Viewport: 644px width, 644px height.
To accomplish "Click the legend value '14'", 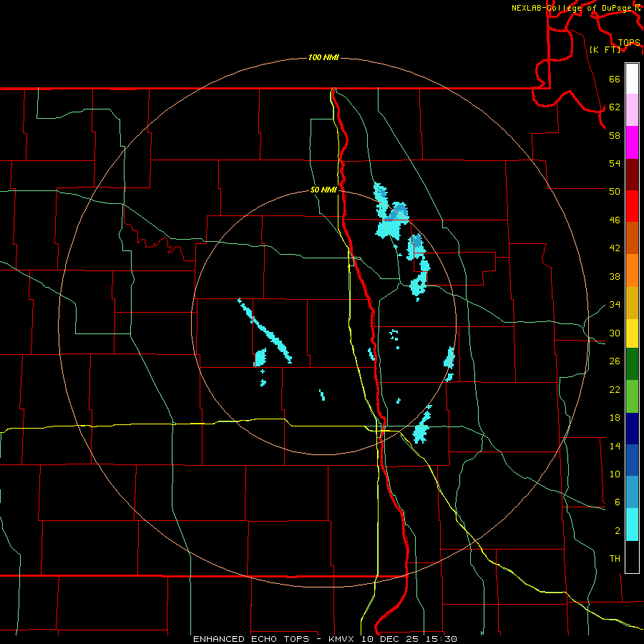I will coord(615,446).
